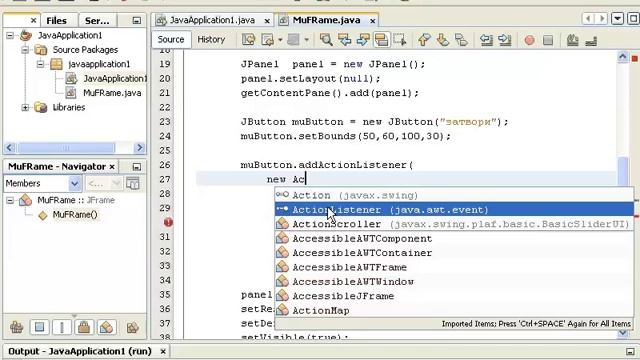Viewport: 640px width, 360px height.
Task: Click the red Start Macro Recording button
Action: 529,40
